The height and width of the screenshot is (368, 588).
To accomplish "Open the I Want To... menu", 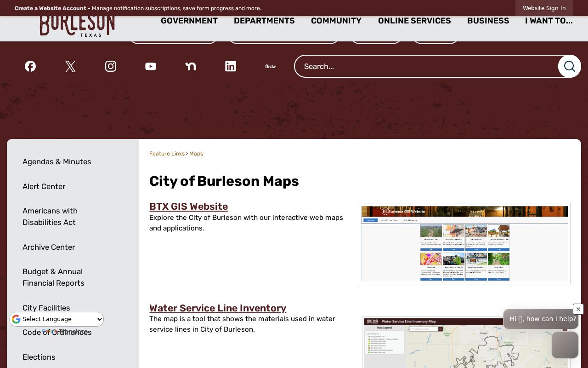I will coord(549,21).
